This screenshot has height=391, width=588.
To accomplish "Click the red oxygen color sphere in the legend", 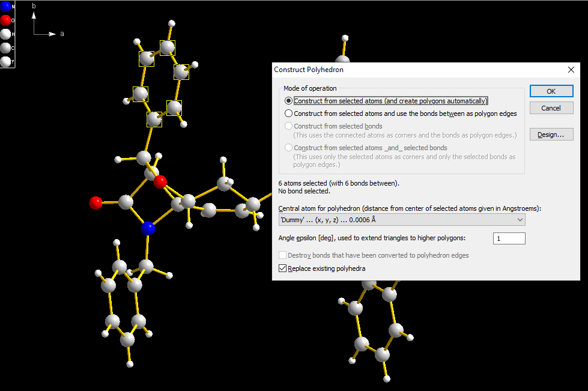I will (5, 20).
